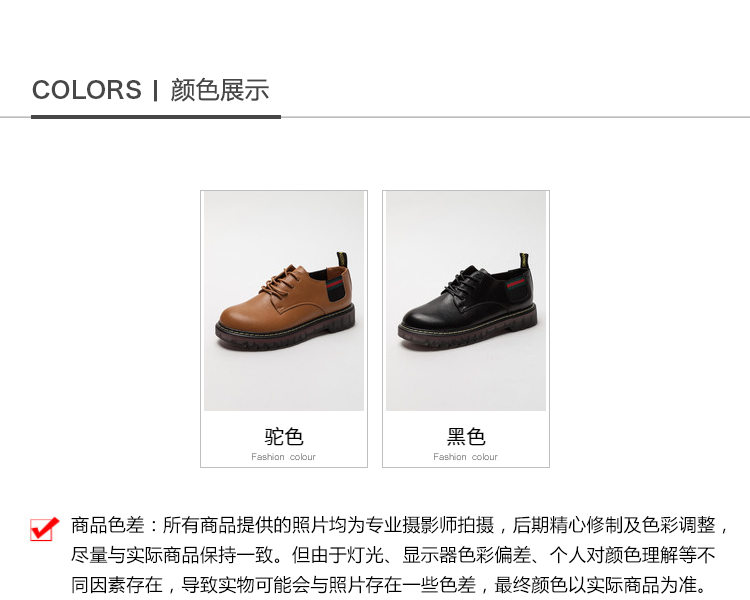The height and width of the screenshot is (600, 750).
Task: Select the black shoe image
Action: pyautogui.click(x=466, y=300)
